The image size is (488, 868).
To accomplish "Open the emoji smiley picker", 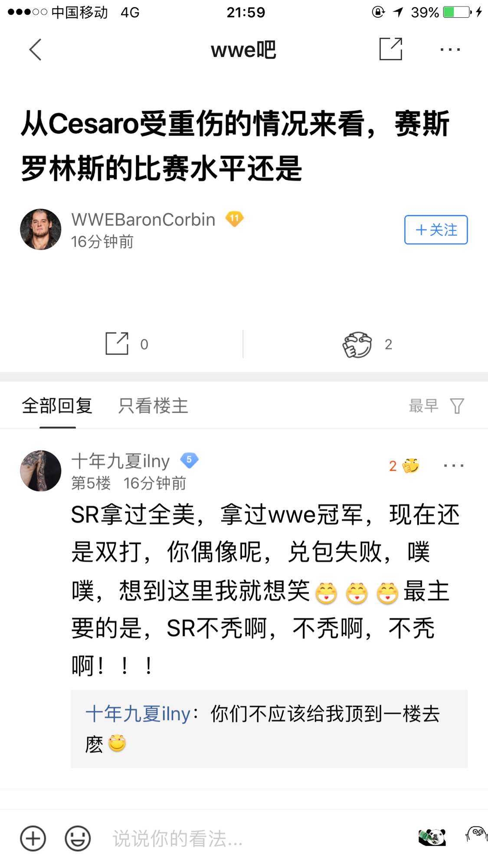I will click(78, 838).
